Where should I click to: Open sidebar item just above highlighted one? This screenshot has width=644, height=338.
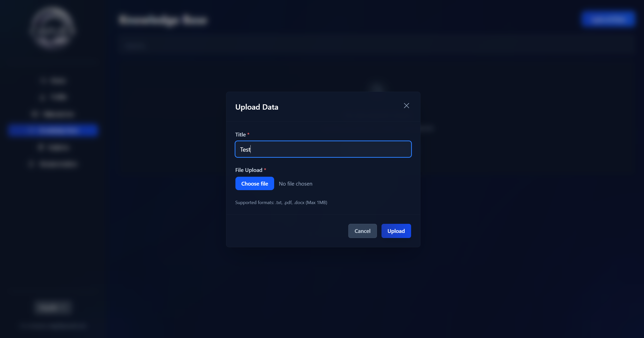tap(53, 114)
